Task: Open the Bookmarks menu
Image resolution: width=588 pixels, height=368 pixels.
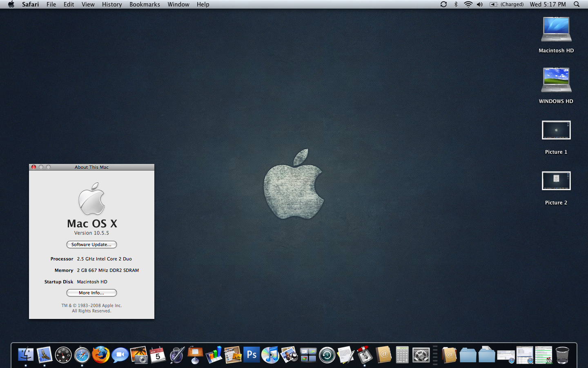Action: 145,4
